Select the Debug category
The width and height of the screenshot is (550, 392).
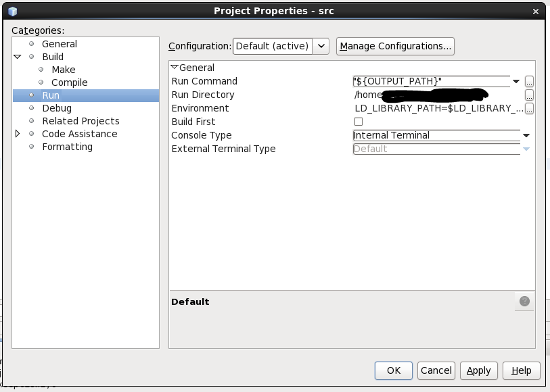pos(57,108)
